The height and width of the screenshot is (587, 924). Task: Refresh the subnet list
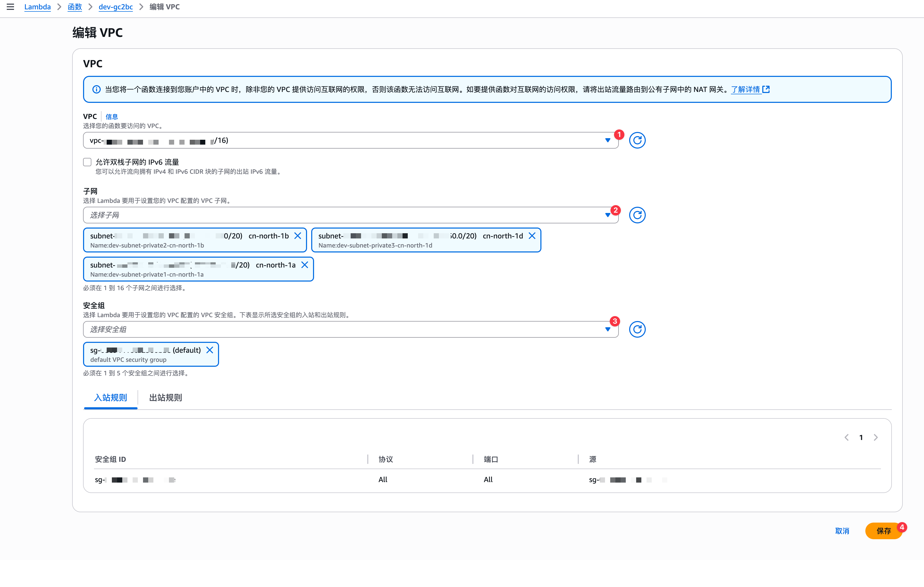[637, 215]
